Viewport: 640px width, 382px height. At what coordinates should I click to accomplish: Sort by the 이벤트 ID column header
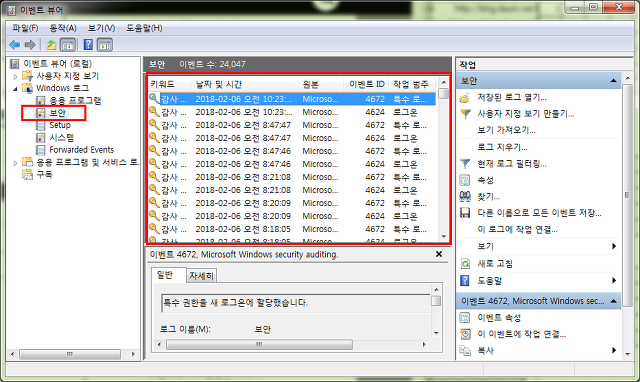click(366, 84)
